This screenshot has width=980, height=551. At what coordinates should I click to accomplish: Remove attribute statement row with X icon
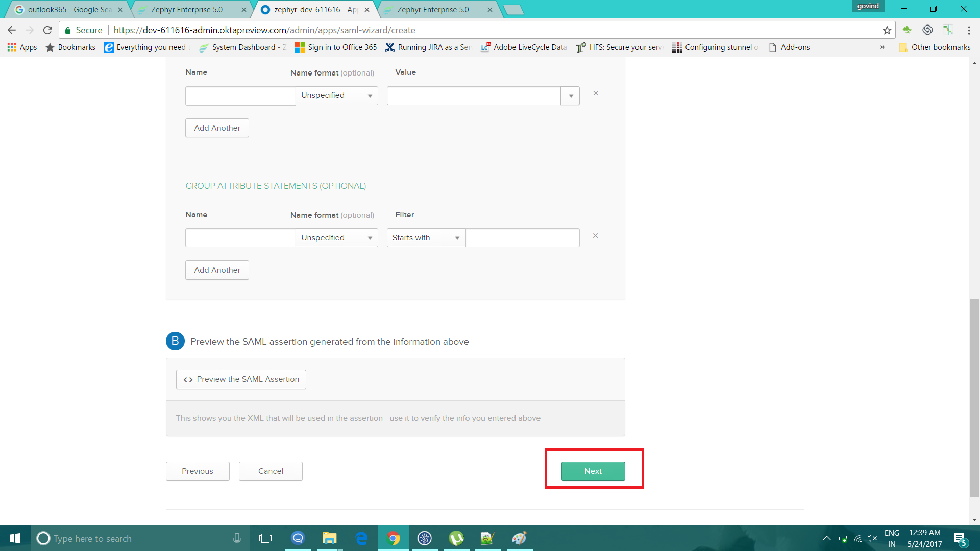click(595, 93)
